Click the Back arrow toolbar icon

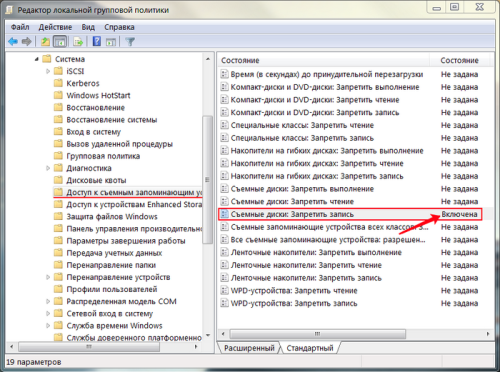[x=13, y=42]
